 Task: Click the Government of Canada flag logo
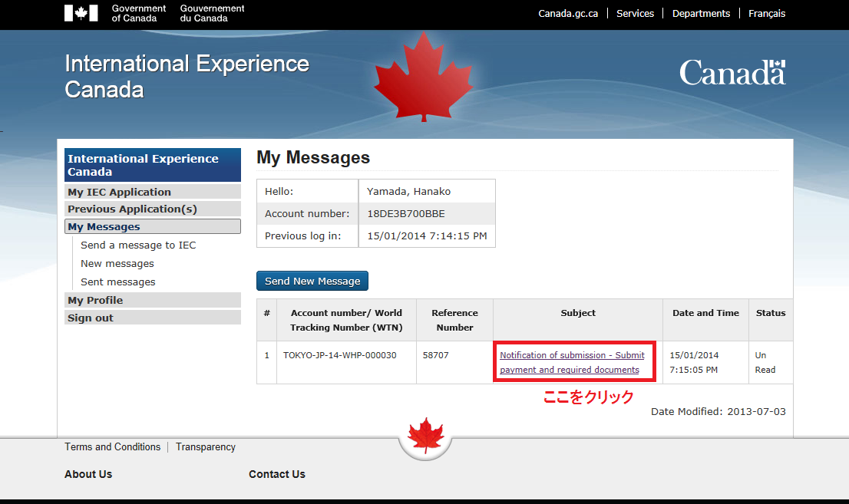coord(81,13)
